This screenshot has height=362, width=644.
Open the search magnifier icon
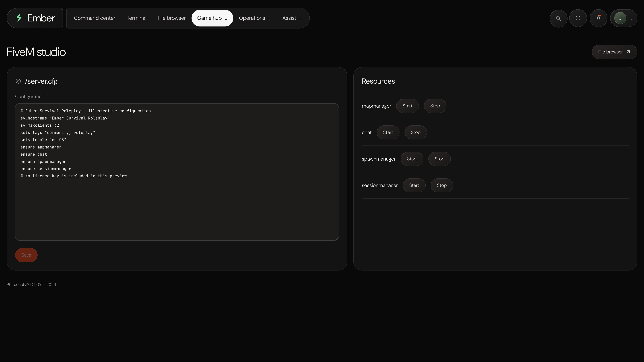[x=558, y=18]
